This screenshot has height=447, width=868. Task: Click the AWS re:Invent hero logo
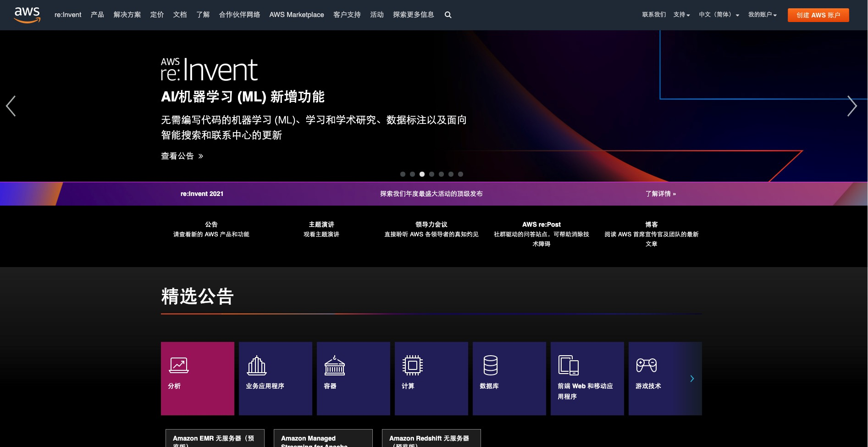click(209, 70)
